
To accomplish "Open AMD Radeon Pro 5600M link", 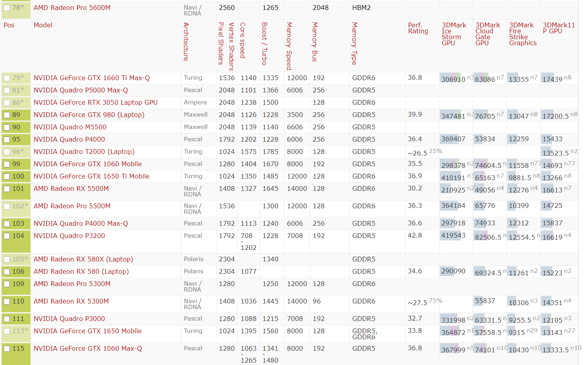I will coord(72,8).
